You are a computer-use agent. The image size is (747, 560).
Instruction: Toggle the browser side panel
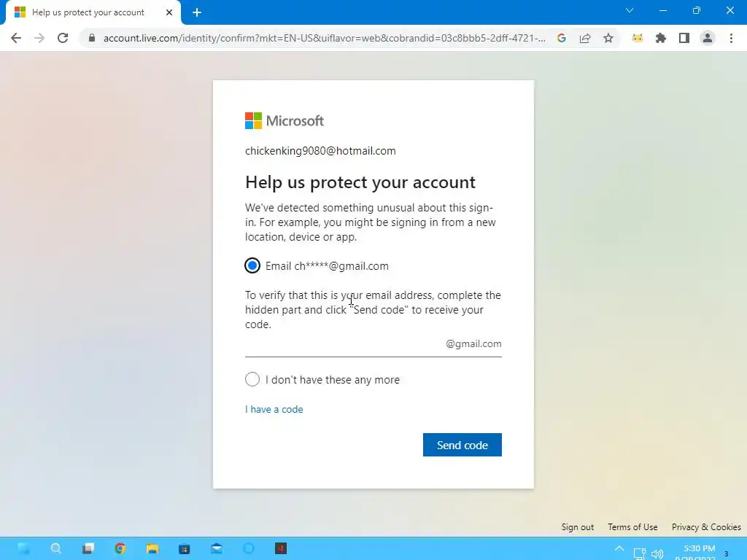coord(684,38)
